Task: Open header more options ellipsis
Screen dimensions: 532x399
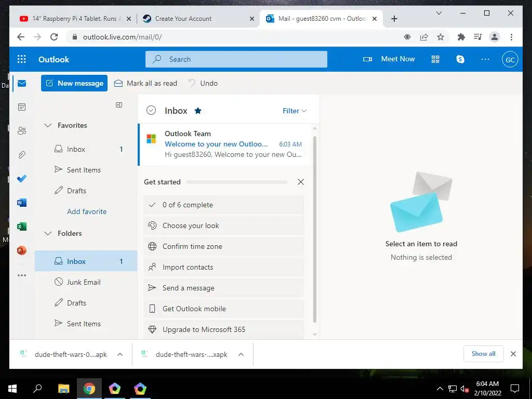Action: tap(485, 59)
